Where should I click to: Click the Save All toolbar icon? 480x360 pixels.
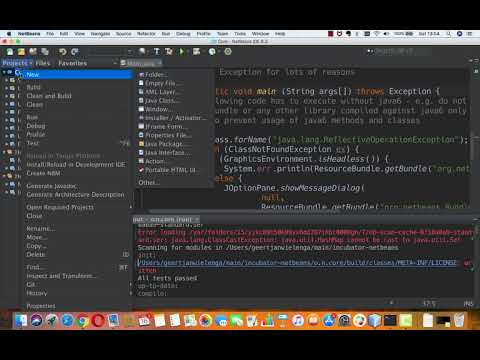point(45,52)
